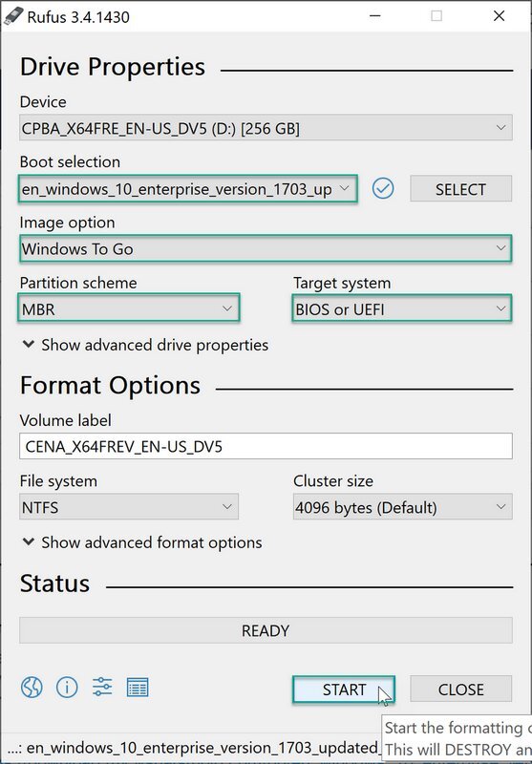Open the File system NTFS dropdown

(129, 507)
